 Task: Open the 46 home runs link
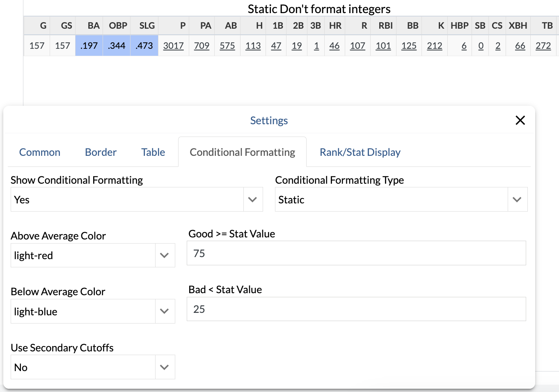click(x=334, y=46)
